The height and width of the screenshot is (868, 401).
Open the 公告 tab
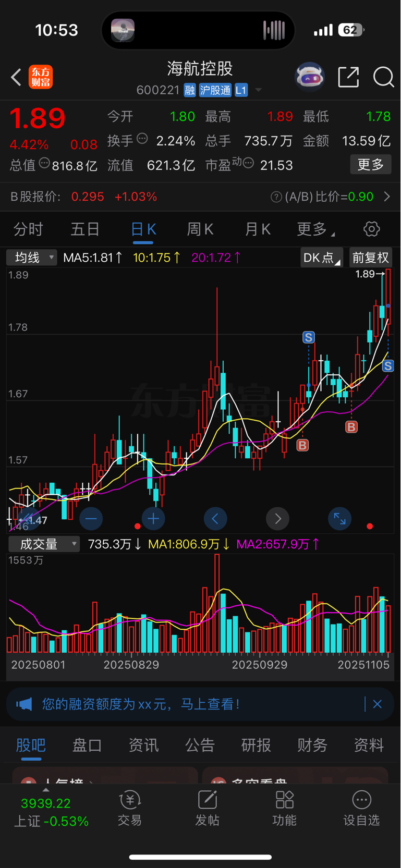(200, 745)
